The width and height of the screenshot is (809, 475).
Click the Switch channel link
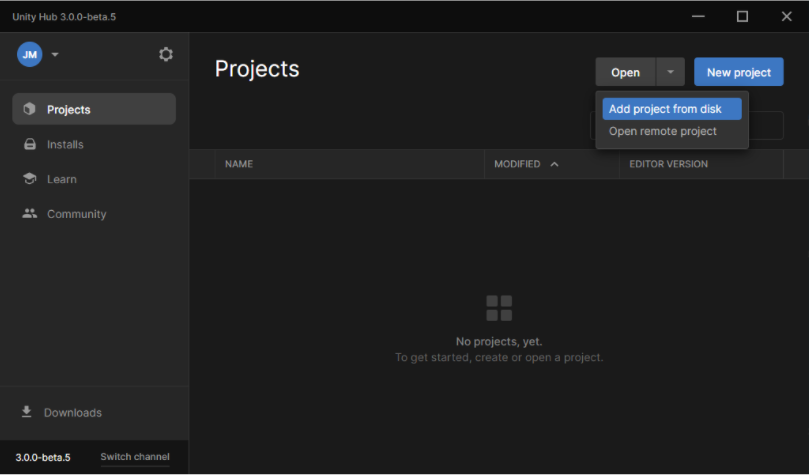(135, 457)
